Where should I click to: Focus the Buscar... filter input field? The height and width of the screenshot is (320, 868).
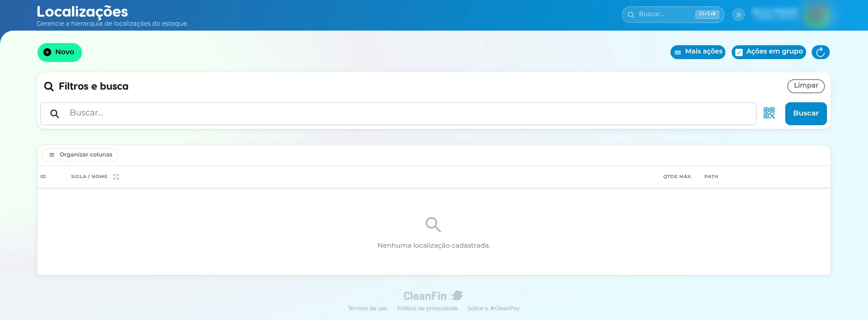(399, 113)
